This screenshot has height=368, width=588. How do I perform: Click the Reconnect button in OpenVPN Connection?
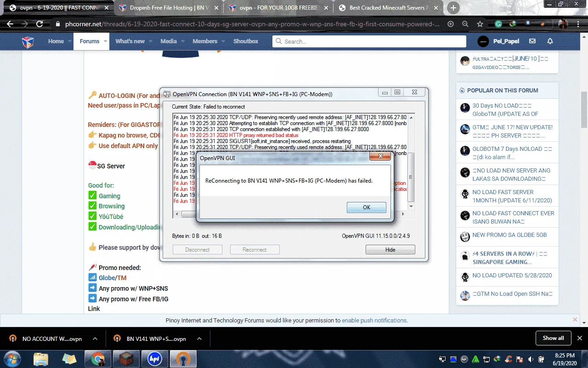254,250
